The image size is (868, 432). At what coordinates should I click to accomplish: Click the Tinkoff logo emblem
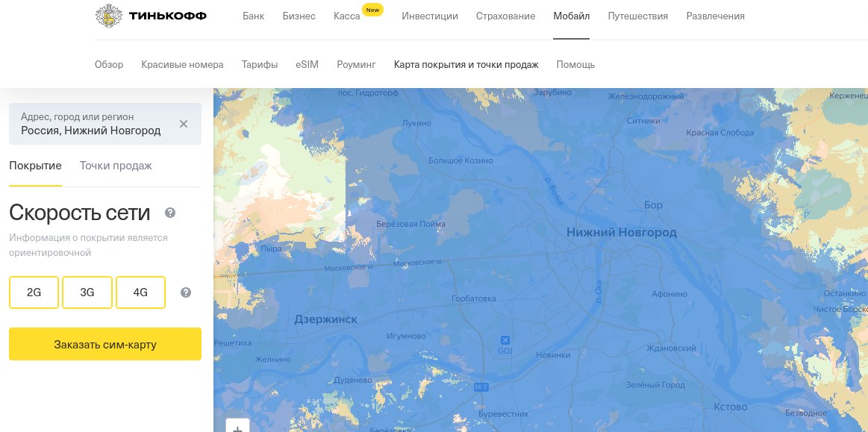109,16
